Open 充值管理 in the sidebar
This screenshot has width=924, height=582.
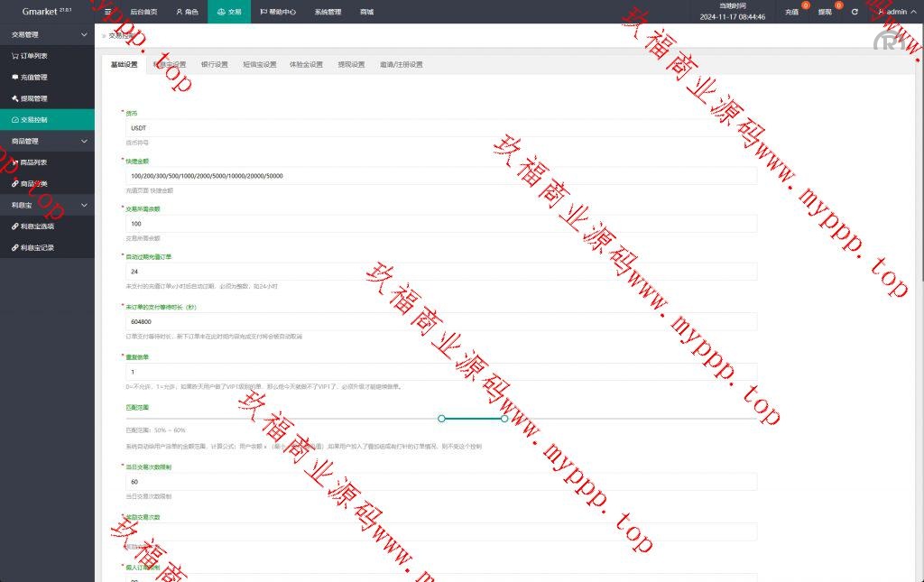pyautogui.click(x=33, y=78)
